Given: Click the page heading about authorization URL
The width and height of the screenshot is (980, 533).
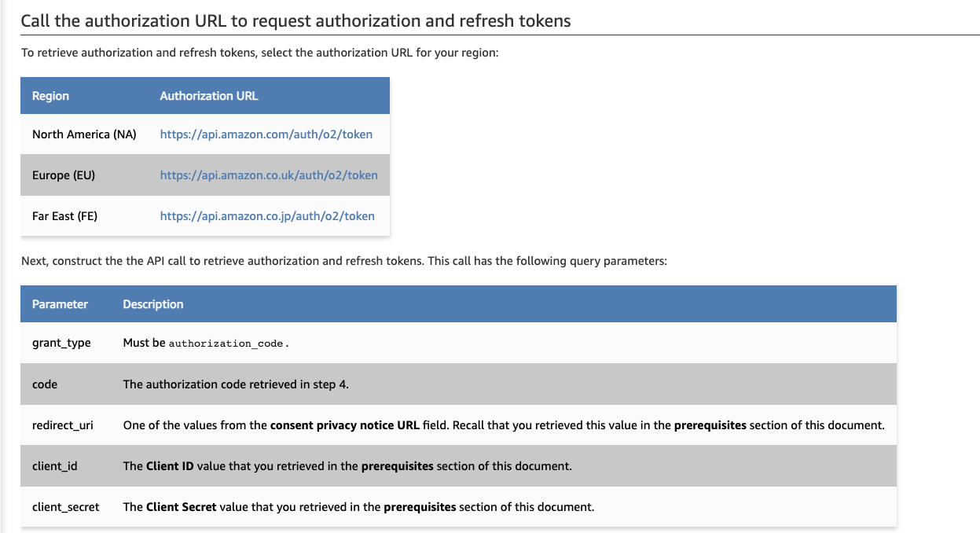Looking at the screenshot, I should [295, 20].
